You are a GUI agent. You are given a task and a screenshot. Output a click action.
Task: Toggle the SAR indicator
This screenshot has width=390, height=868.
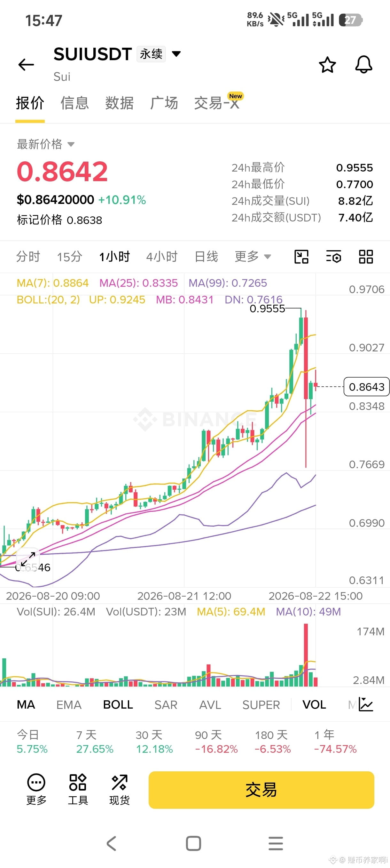coord(166,704)
